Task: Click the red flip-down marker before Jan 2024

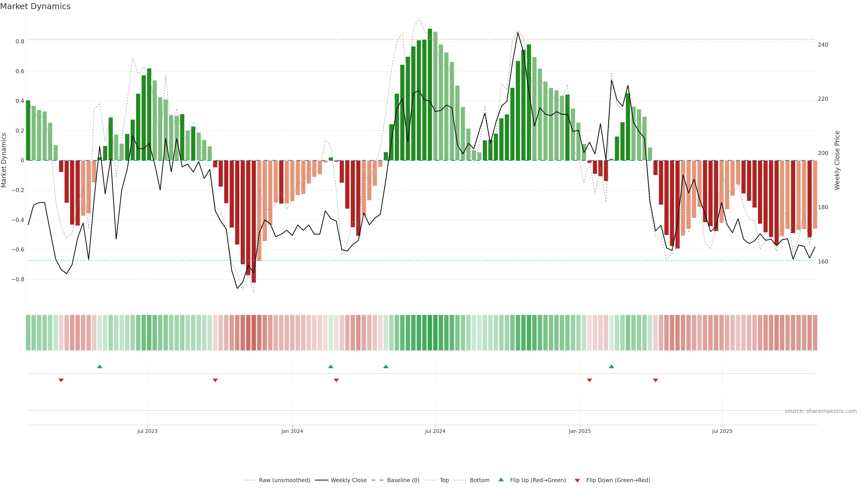Action: click(215, 380)
